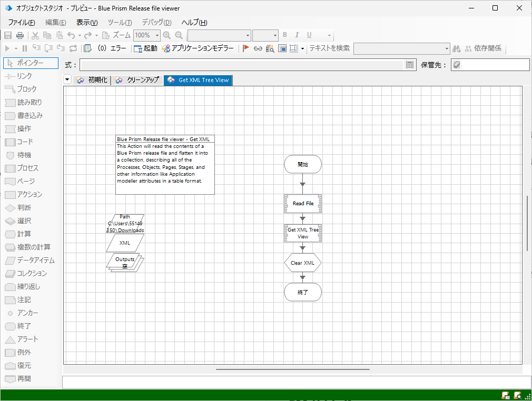Select the 判断 decision stage tool
Viewport: 532px width, 401px height.
(18, 207)
